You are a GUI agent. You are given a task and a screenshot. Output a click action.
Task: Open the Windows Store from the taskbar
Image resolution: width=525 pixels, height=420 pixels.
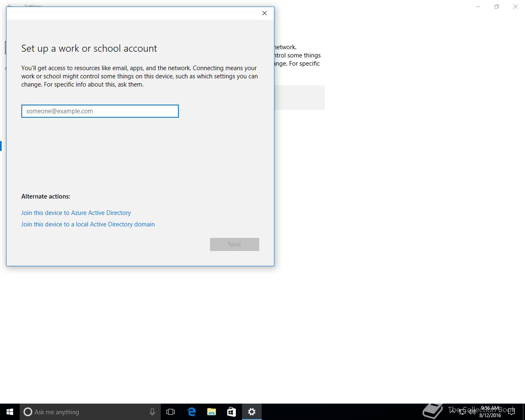(231, 412)
